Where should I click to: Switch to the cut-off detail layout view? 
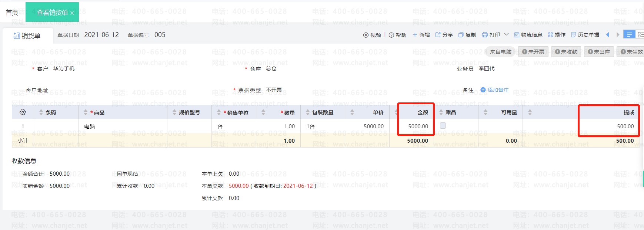[640, 34]
